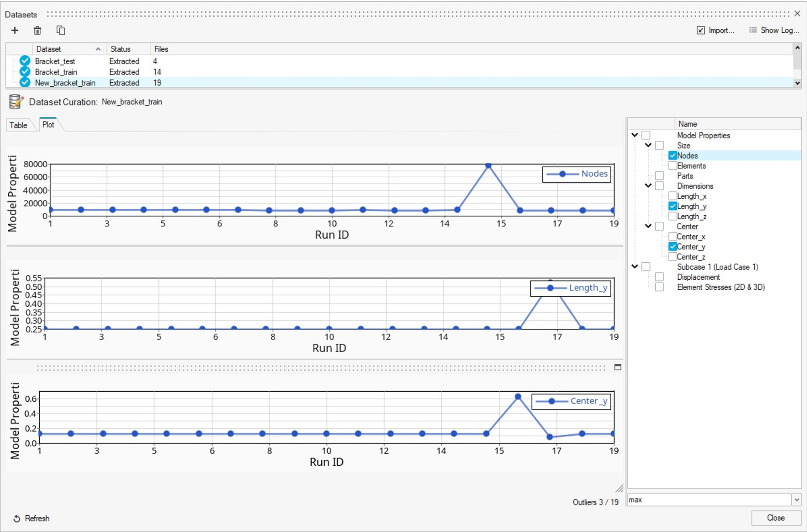Click the maximize plot pane icon
Viewport: 807px width, 532px height.
click(x=617, y=367)
